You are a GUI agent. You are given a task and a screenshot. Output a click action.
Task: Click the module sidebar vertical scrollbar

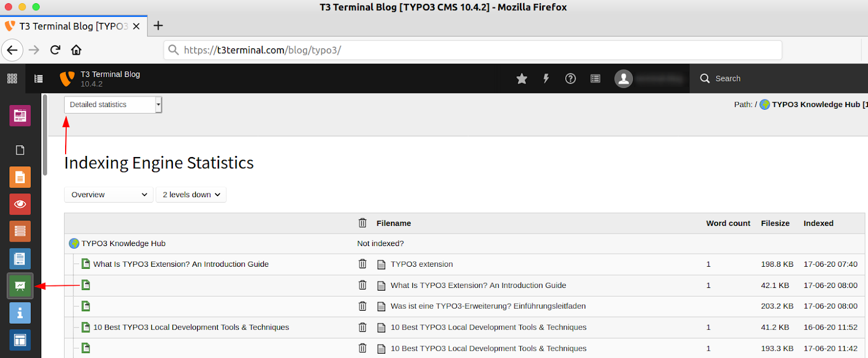45,135
